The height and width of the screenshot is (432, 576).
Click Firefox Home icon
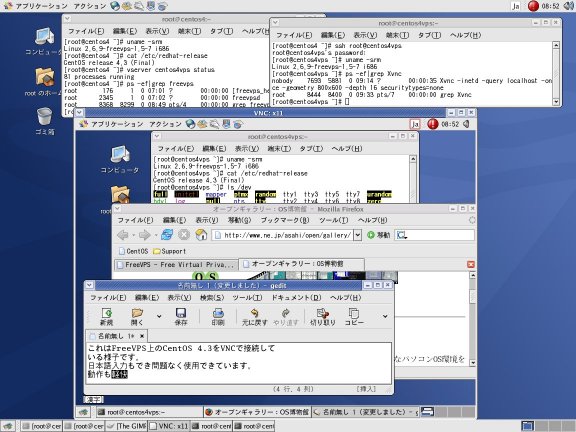201,235
